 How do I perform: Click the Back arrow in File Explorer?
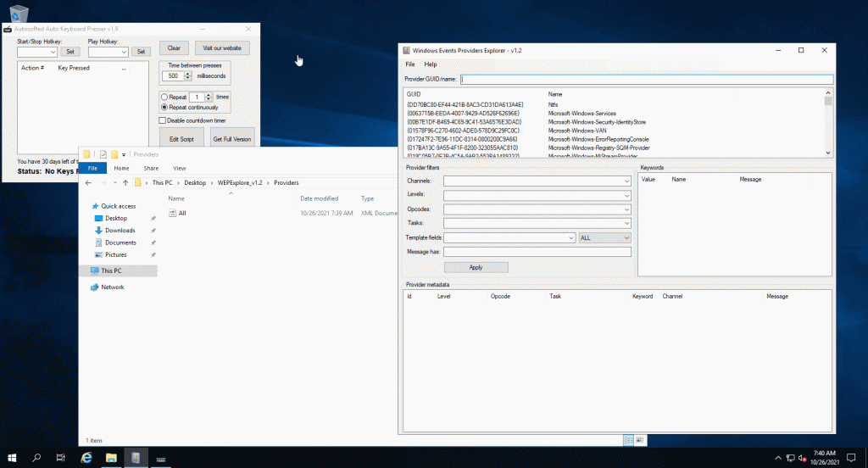pos(89,183)
